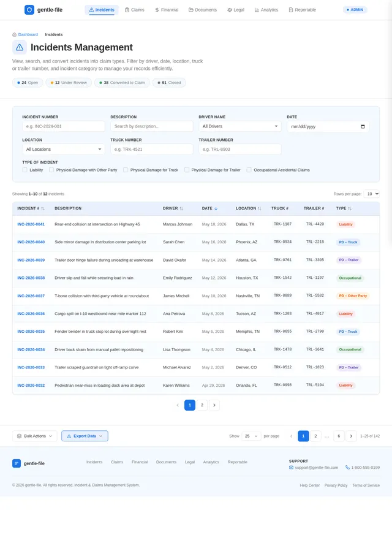The height and width of the screenshot is (540, 392).
Task: Open the Analytics nav tab
Action: (266, 10)
